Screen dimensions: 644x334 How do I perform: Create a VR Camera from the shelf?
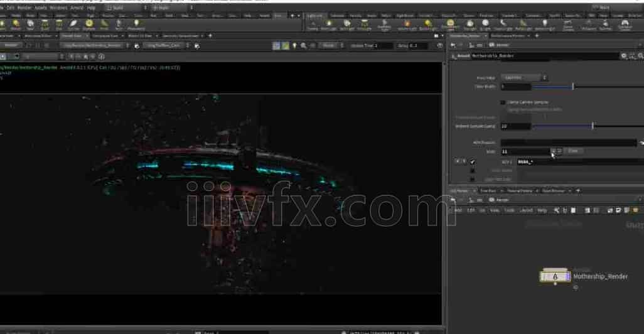point(589,24)
